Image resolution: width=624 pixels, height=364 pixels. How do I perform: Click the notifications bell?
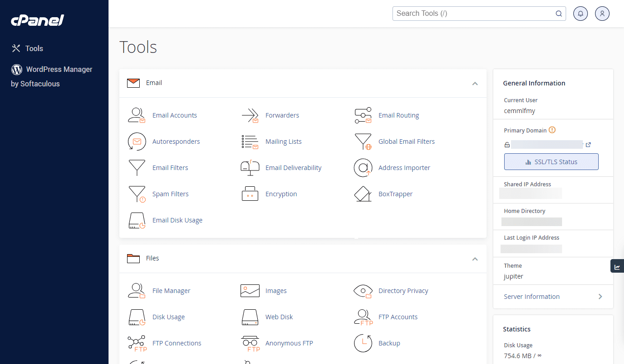[x=581, y=14]
